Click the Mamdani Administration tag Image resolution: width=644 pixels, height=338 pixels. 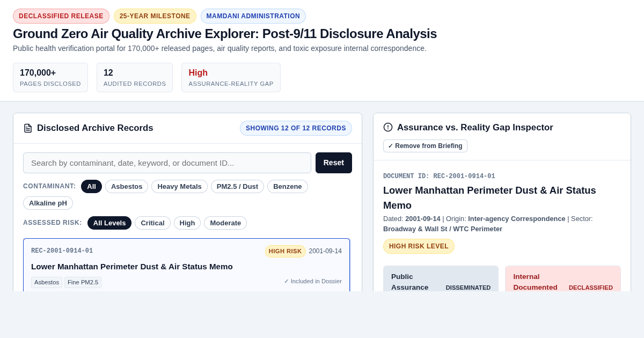click(x=253, y=16)
